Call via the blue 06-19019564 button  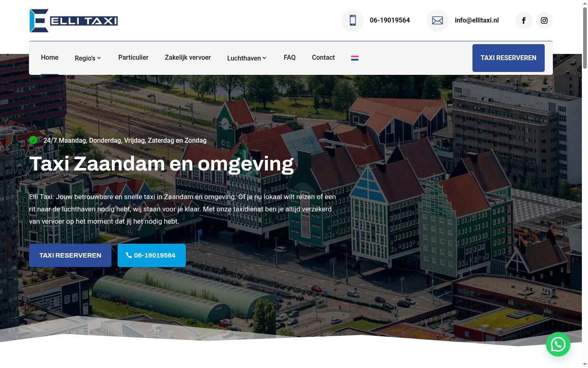point(151,256)
